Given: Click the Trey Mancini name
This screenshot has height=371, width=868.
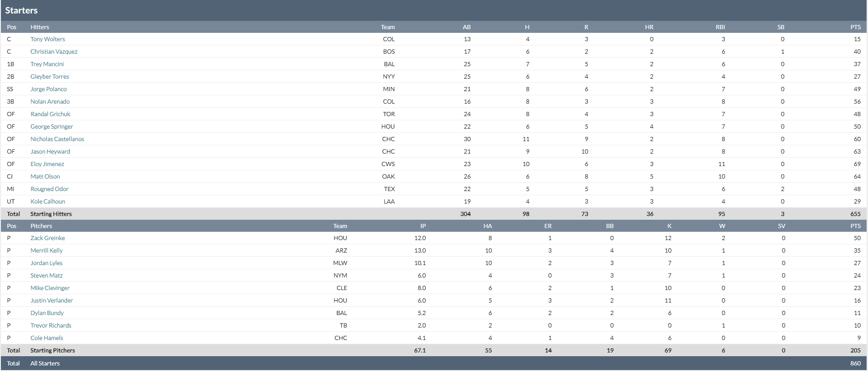Looking at the screenshot, I should (x=47, y=64).
